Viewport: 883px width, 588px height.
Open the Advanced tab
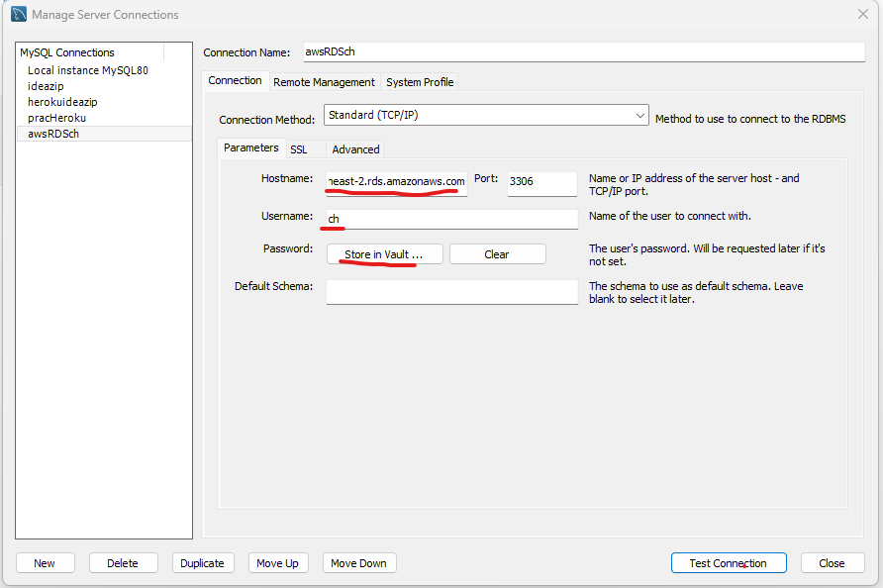click(x=355, y=149)
